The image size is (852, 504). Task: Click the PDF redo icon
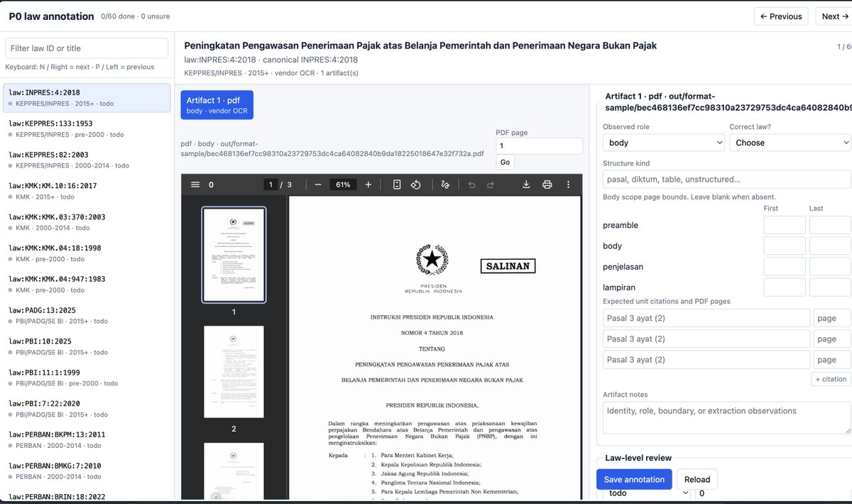click(491, 185)
